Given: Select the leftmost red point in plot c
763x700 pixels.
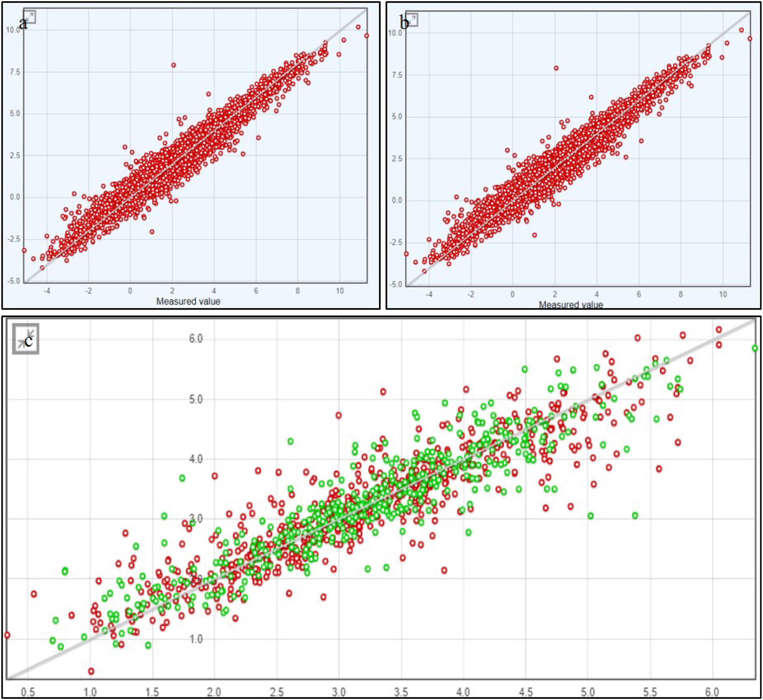Looking at the screenshot, I should pos(7,635).
